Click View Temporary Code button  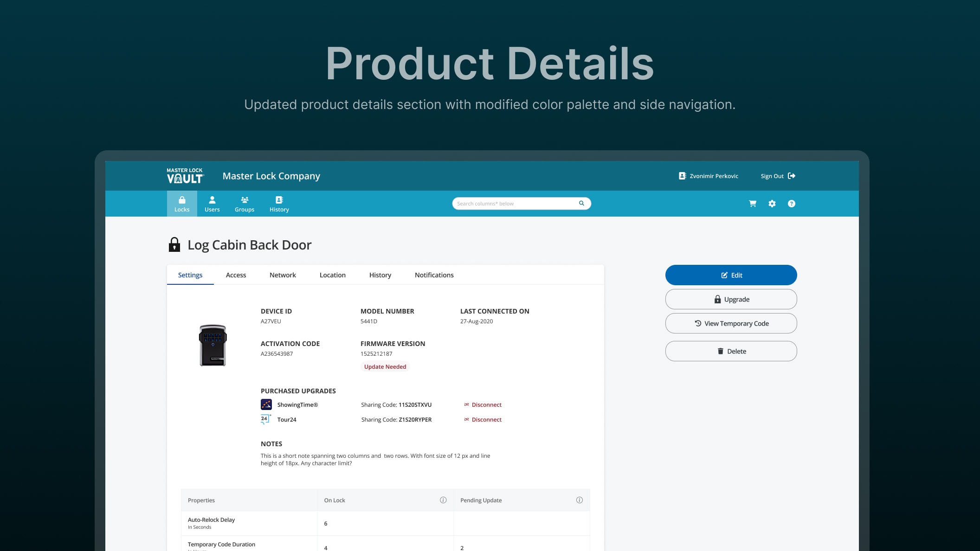coord(731,323)
